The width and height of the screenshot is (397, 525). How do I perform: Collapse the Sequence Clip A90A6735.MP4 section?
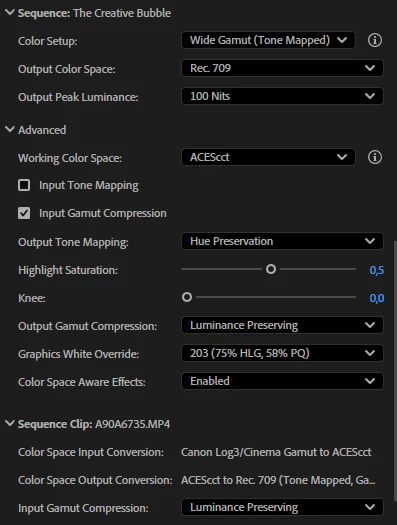tap(10, 424)
